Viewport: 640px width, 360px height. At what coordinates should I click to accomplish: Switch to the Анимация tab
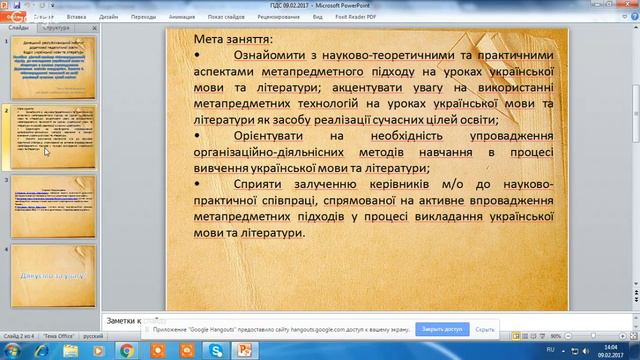[x=182, y=17]
